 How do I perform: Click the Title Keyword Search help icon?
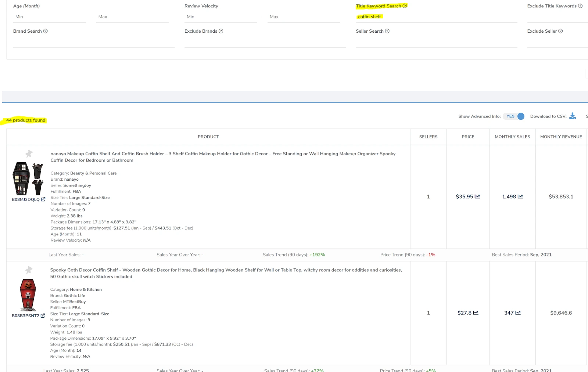click(405, 6)
